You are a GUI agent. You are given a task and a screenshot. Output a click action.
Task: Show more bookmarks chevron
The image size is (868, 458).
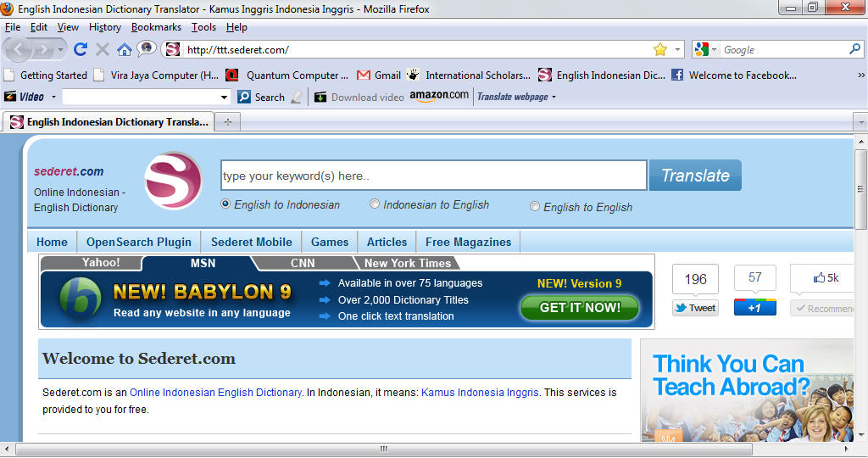(861, 75)
